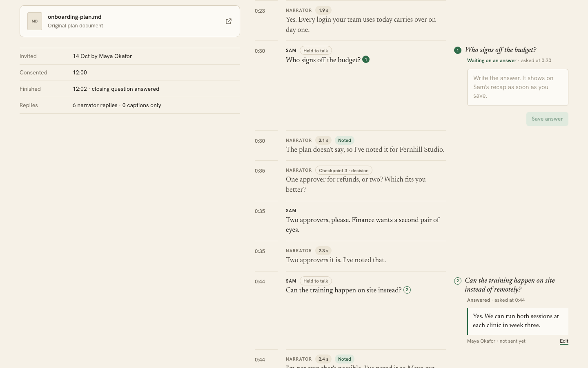
Task: Open onboarding-plan.md in a new window
Action: (x=229, y=21)
